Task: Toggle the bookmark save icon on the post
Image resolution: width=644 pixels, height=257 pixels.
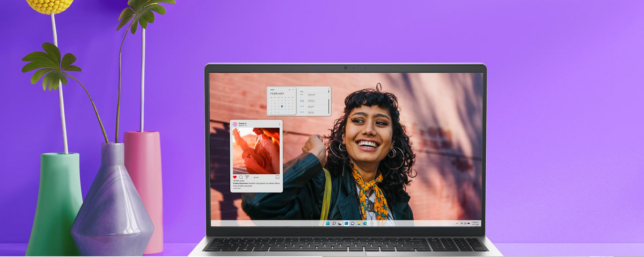Action: [277, 177]
